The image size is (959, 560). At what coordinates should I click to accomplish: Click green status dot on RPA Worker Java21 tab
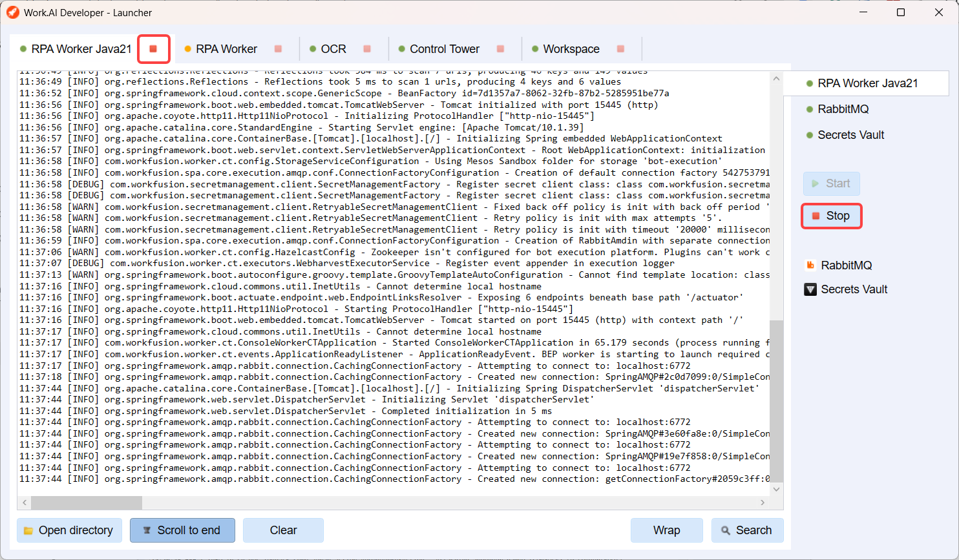[x=23, y=49]
